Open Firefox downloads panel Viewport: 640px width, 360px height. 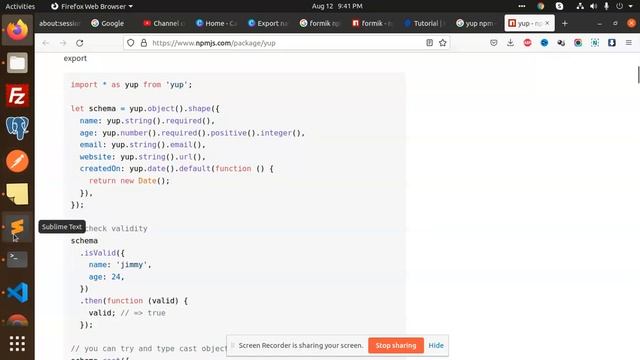coord(510,43)
